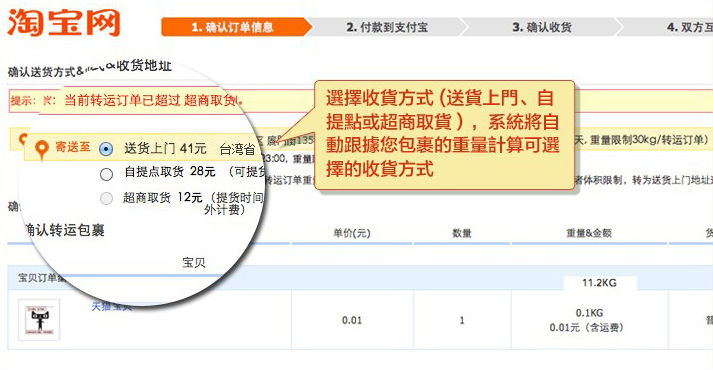The width and height of the screenshot is (713, 370).
Task: Click step 1 确认订单信息
Action: (x=236, y=27)
